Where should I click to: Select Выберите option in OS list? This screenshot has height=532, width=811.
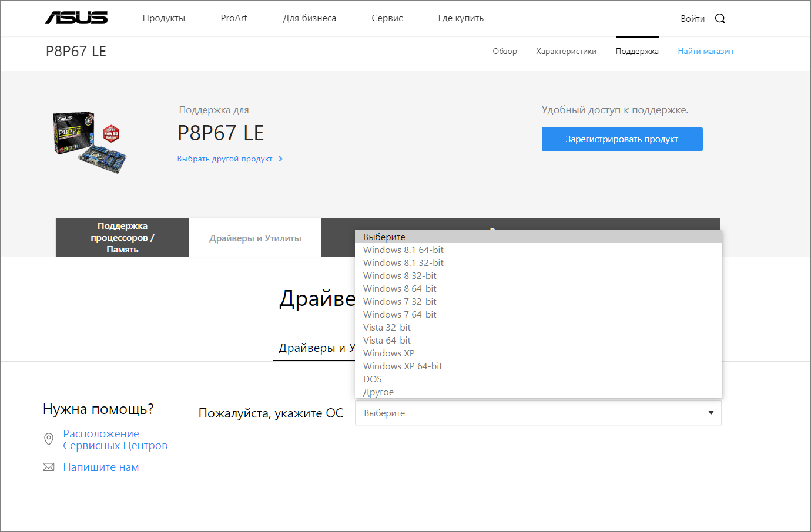point(538,237)
